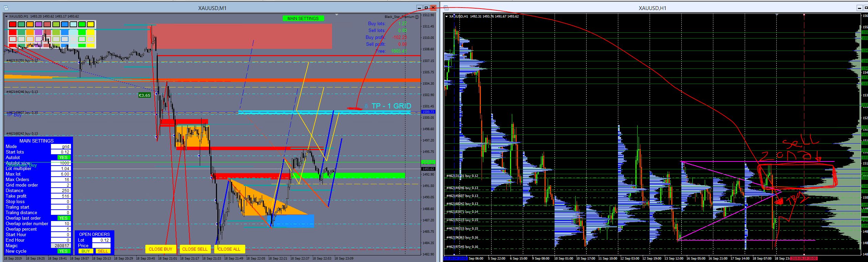
Task: Click the green MAIN SETTINGS button at top
Action: click(x=303, y=18)
